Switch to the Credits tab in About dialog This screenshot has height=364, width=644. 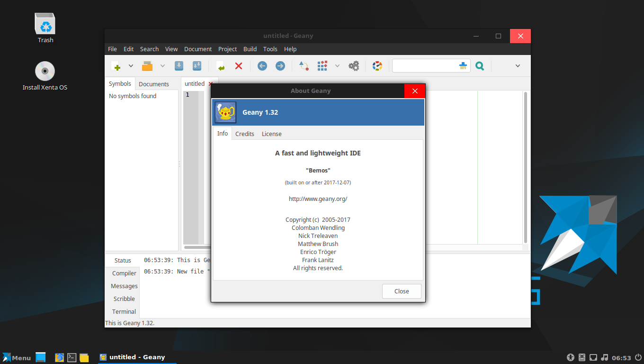pyautogui.click(x=245, y=134)
